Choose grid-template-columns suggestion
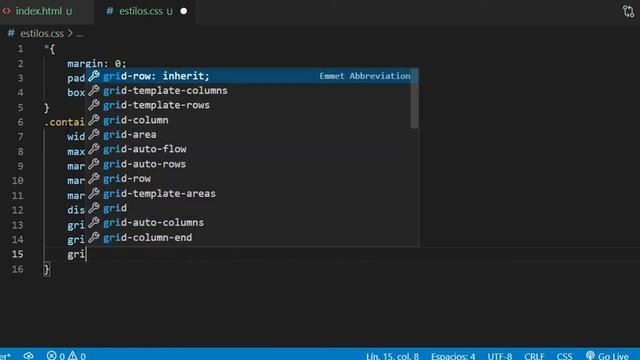 pos(248,91)
